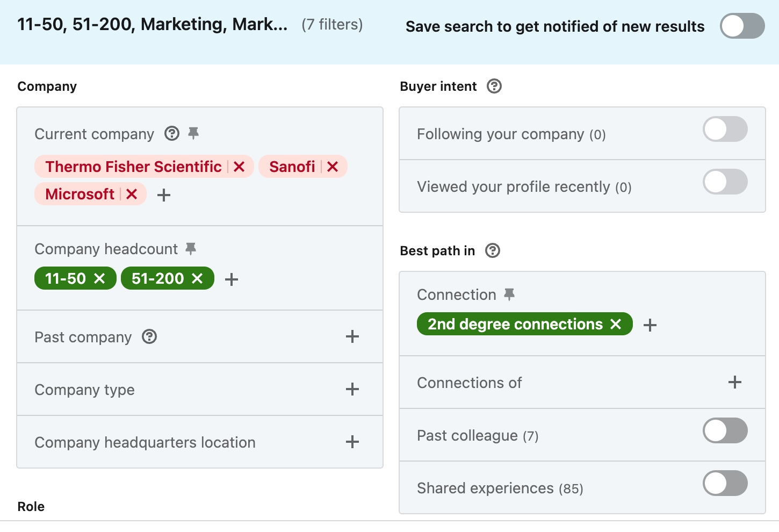Open help for Past company filter
779x532 pixels.
tap(149, 336)
